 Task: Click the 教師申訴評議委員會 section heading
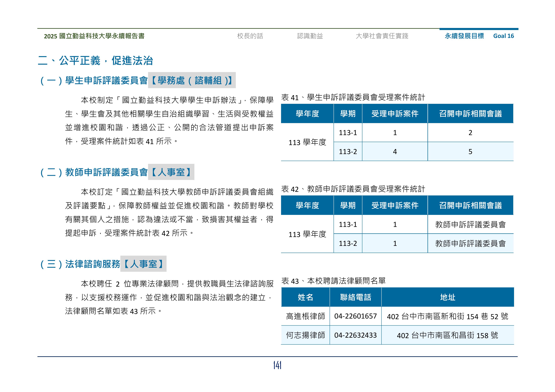pos(106,172)
